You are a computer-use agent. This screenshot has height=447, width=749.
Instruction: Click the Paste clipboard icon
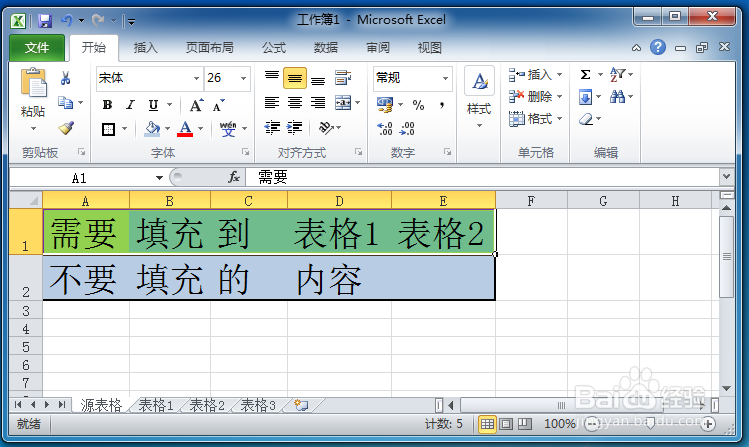click(x=33, y=83)
